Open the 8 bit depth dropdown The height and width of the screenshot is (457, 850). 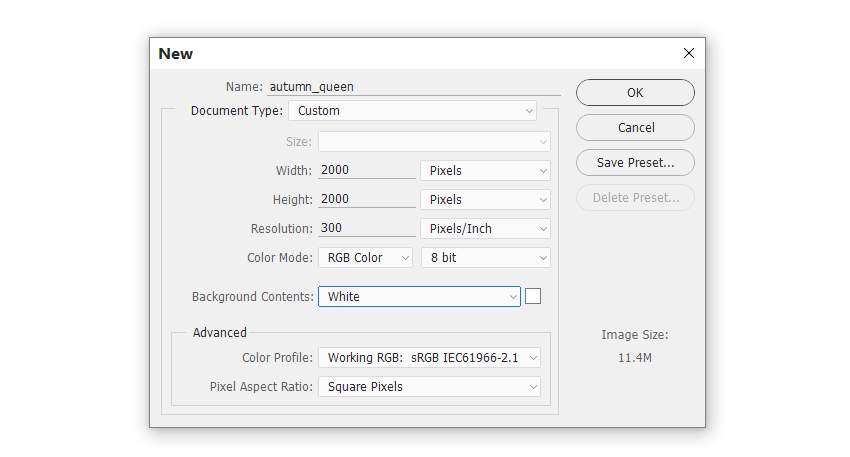(486, 258)
